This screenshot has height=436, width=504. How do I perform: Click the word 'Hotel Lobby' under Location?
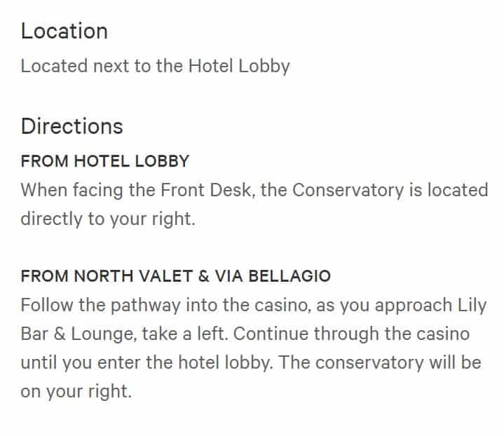pyautogui.click(x=239, y=67)
